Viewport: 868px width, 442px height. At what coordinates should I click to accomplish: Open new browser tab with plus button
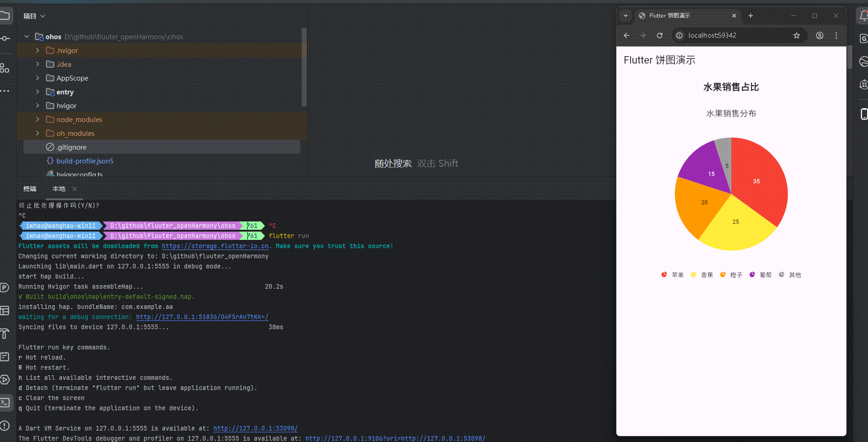coord(751,16)
